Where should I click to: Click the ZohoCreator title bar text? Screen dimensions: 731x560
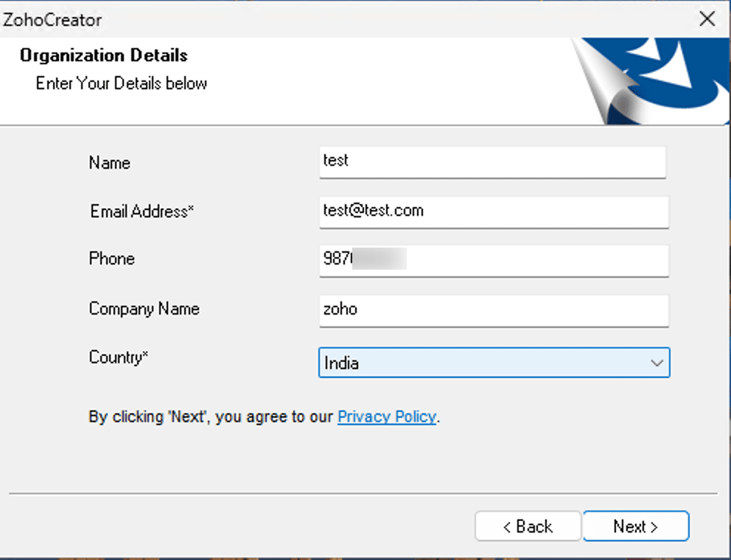pyautogui.click(x=52, y=20)
